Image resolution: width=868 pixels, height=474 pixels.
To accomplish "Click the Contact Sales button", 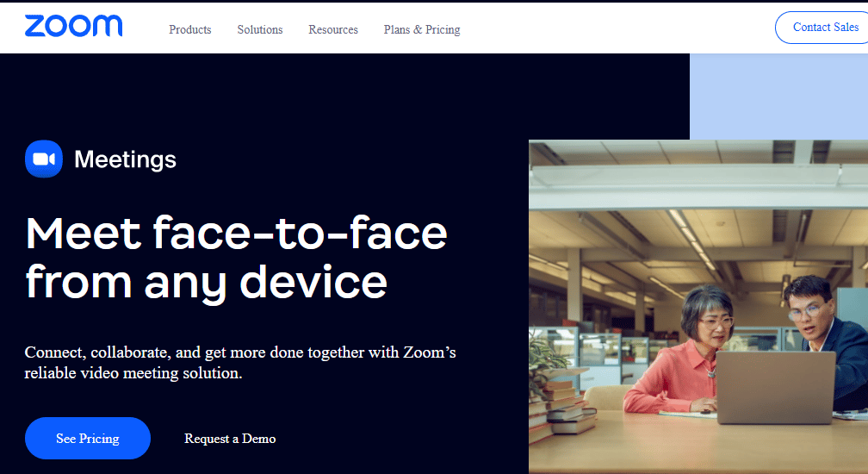I will [x=823, y=27].
